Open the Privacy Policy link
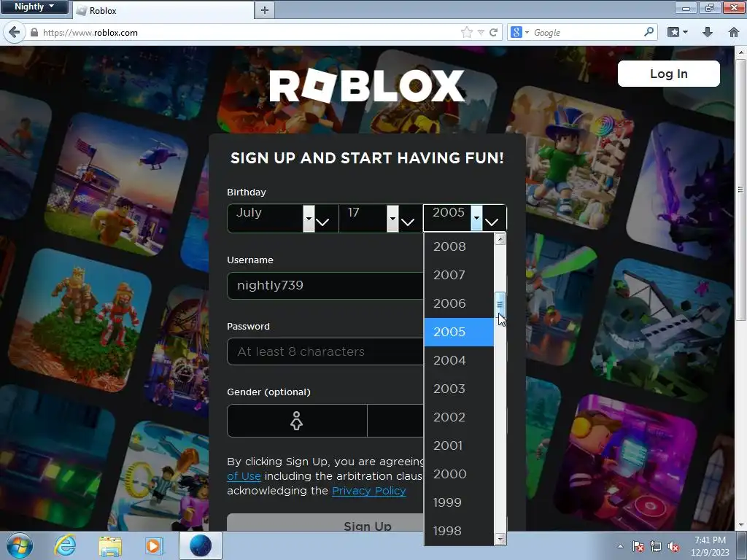This screenshot has height=560, width=747. click(x=368, y=491)
